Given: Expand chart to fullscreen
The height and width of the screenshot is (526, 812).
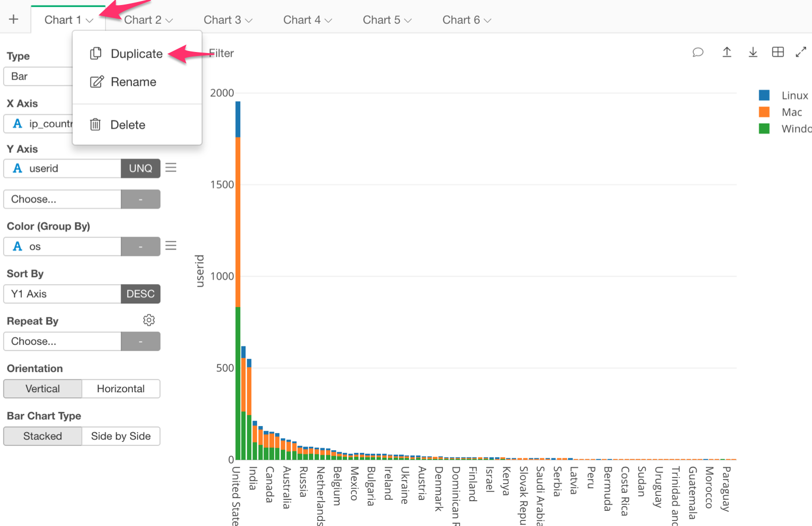Looking at the screenshot, I should coord(801,52).
